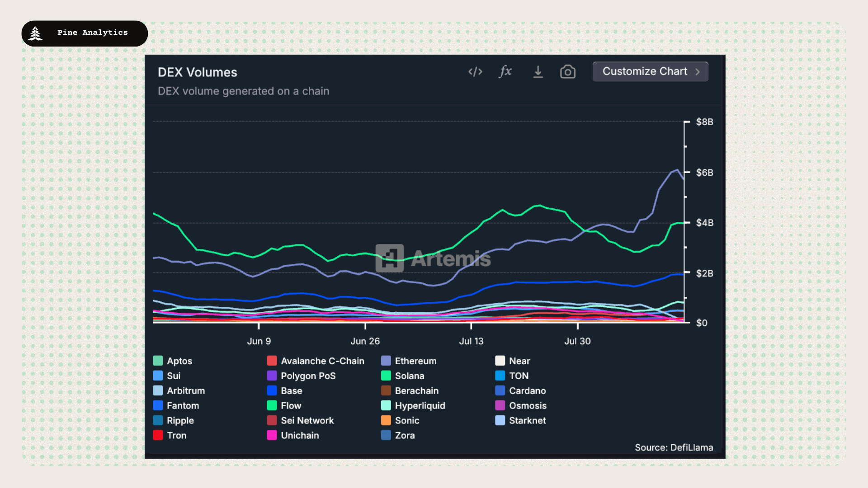Toggle the Arbitrum legend entry

[185, 391]
